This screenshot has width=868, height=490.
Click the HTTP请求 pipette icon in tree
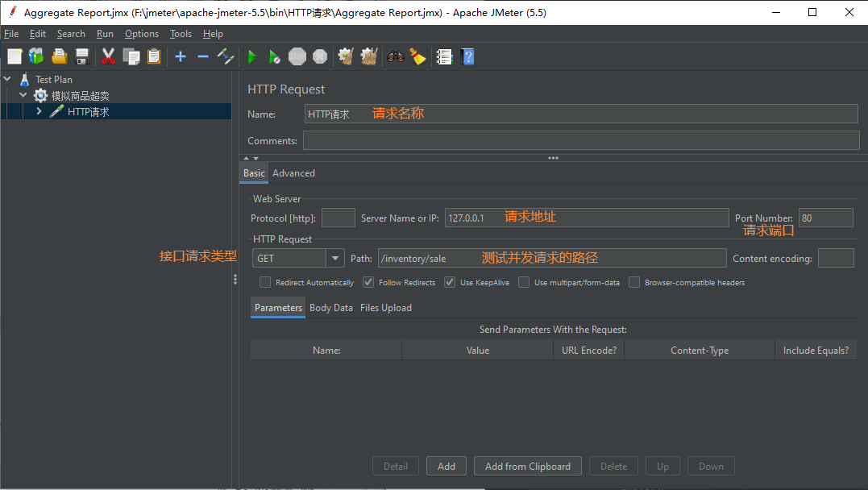coord(56,111)
